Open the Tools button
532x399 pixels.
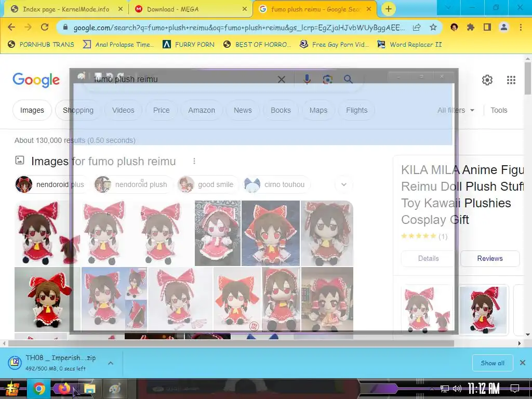click(499, 110)
